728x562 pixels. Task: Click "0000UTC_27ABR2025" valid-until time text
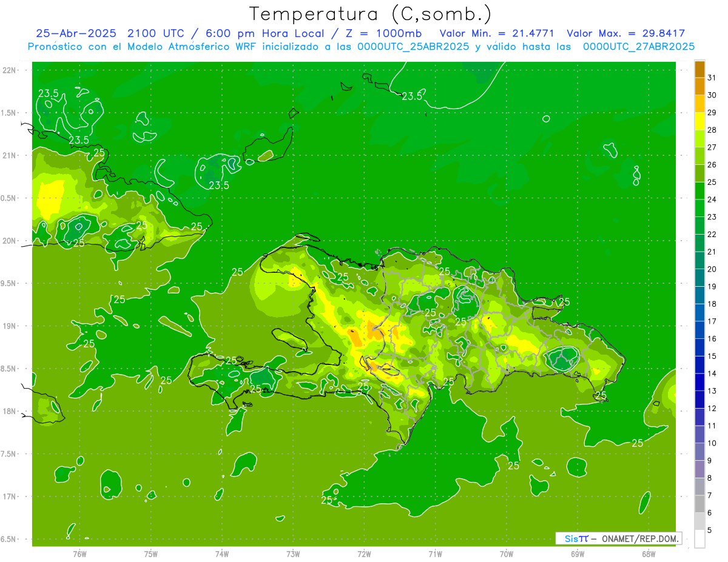[x=639, y=46]
